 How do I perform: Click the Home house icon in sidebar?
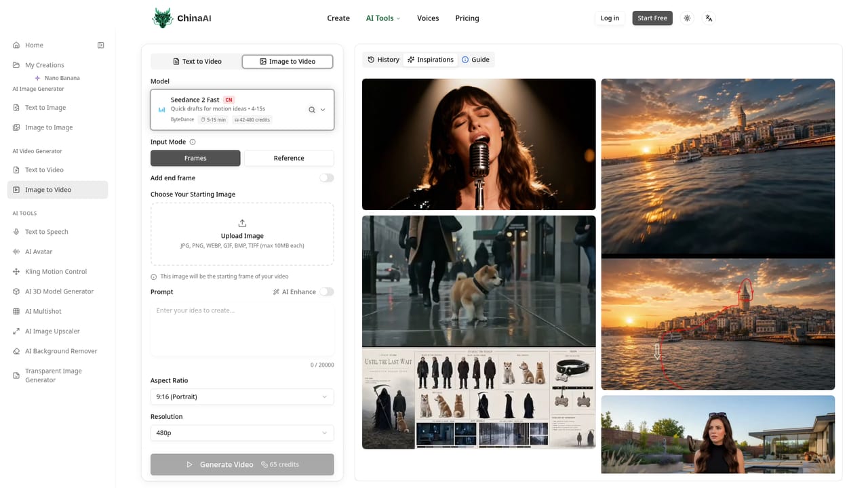(x=16, y=45)
